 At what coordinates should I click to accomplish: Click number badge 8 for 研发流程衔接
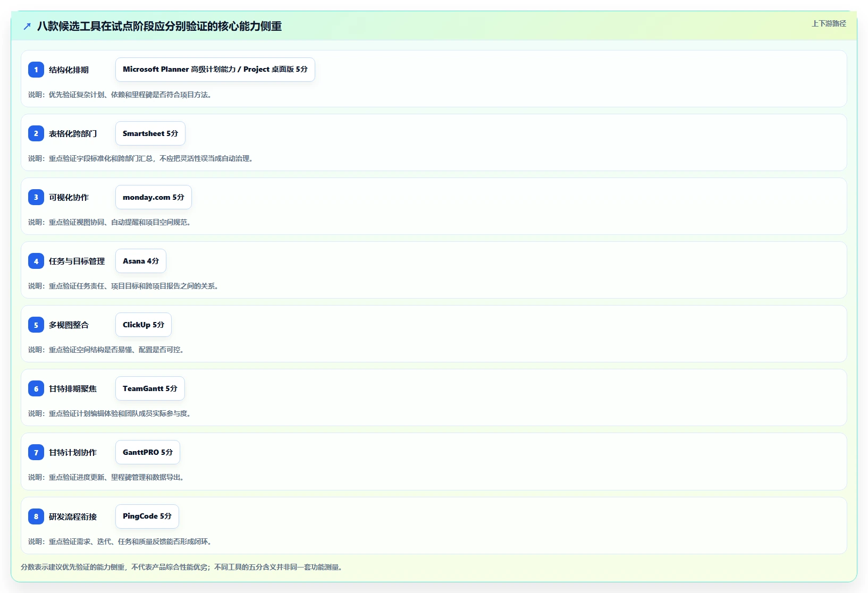click(36, 516)
